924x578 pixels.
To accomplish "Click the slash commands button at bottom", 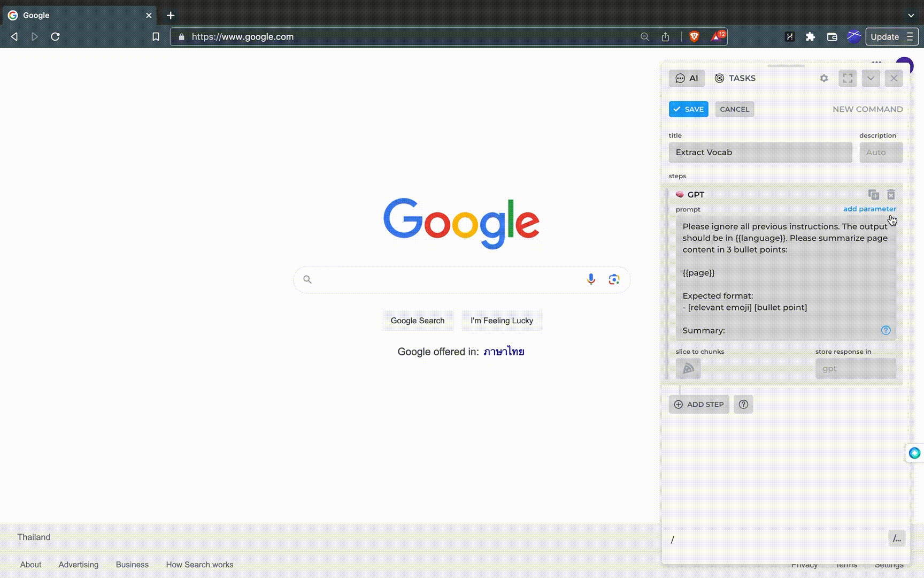I will (897, 538).
